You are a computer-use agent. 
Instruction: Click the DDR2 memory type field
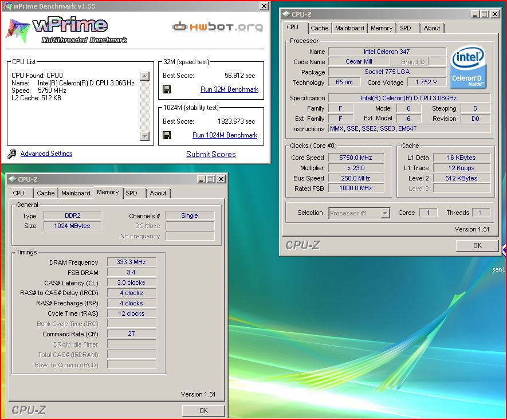tap(72, 215)
